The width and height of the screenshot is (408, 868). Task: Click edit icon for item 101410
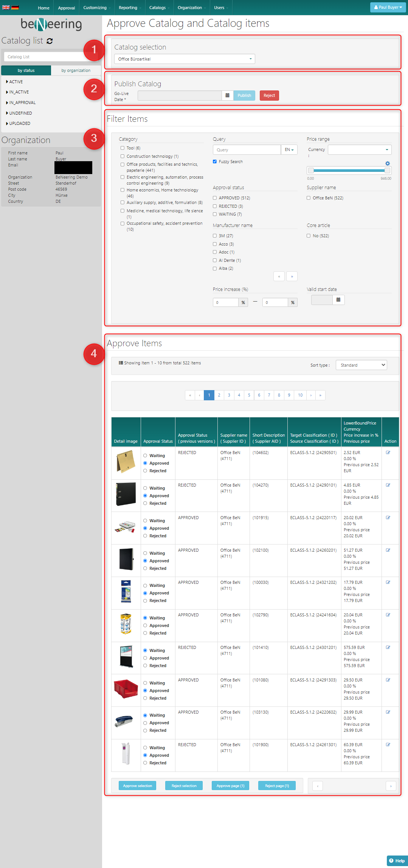coord(388,647)
